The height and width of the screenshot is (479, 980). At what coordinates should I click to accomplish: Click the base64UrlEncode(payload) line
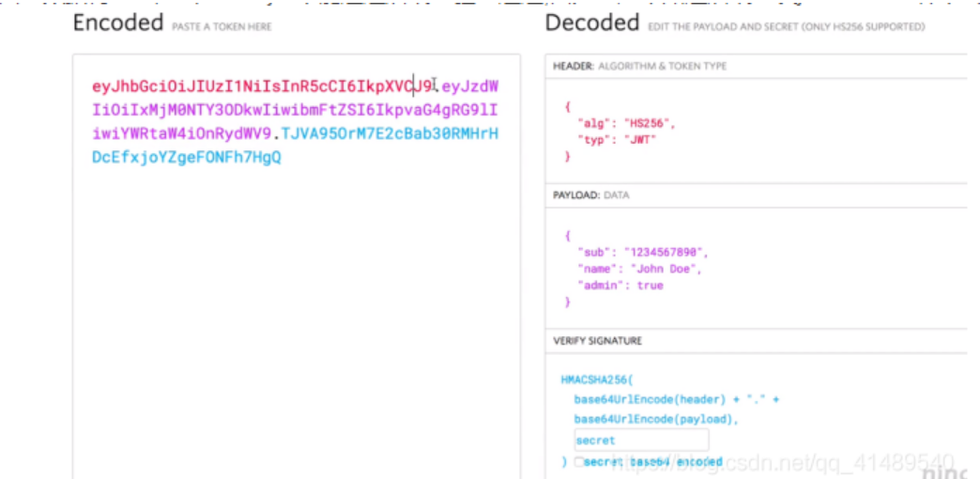[x=656, y=420]
